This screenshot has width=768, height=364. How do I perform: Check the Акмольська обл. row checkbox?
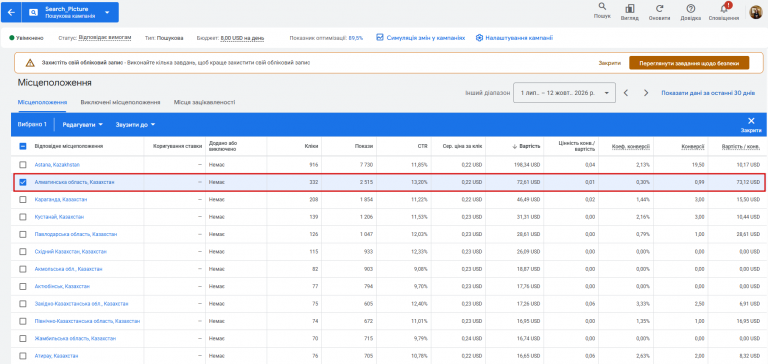click(23, 269)
